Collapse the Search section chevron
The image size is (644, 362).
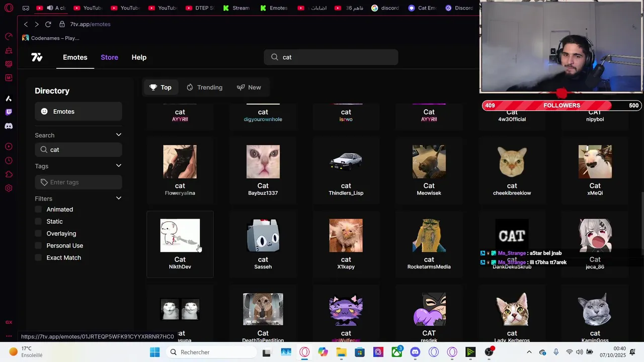(119, 135)
